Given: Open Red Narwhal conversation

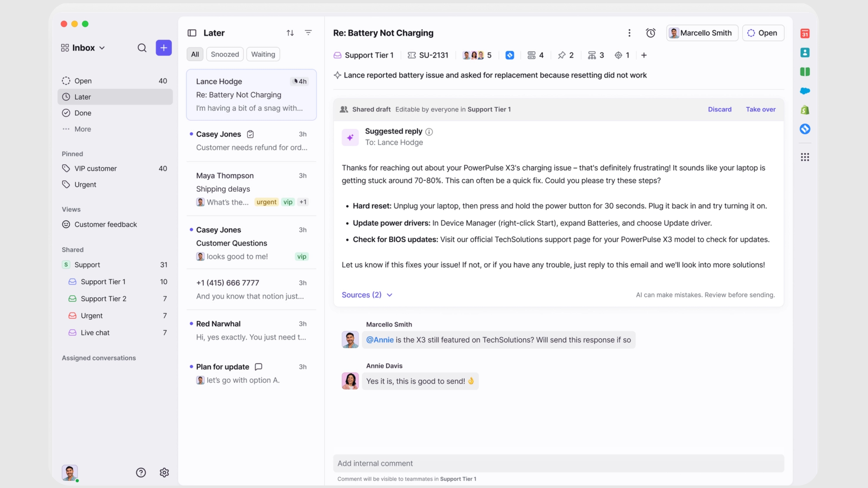Looking at the screenshot, I should 251,330.
